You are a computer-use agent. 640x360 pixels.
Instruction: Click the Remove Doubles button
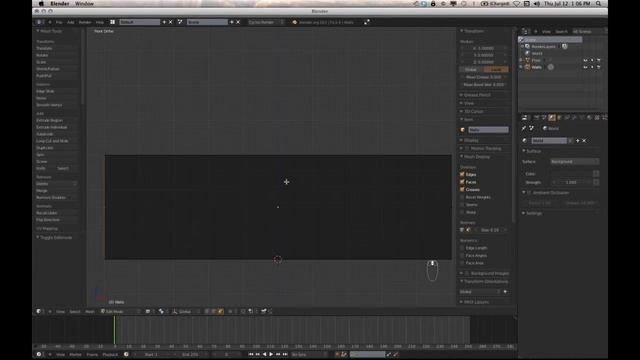[x=57, y=198]
